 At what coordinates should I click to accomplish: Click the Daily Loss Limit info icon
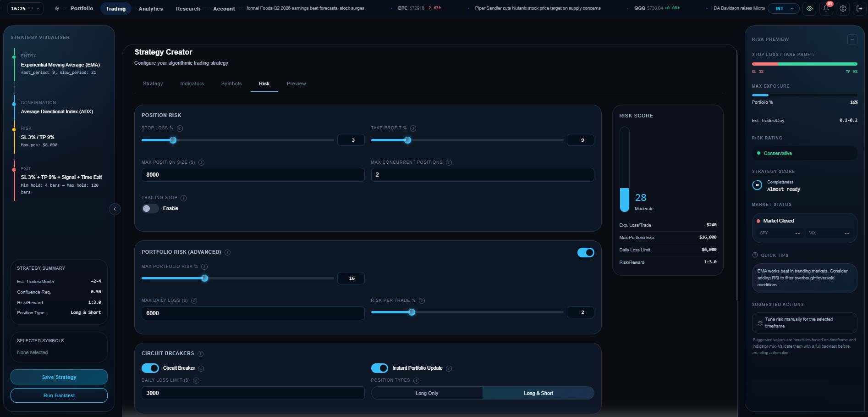click(x=196, y=381)
